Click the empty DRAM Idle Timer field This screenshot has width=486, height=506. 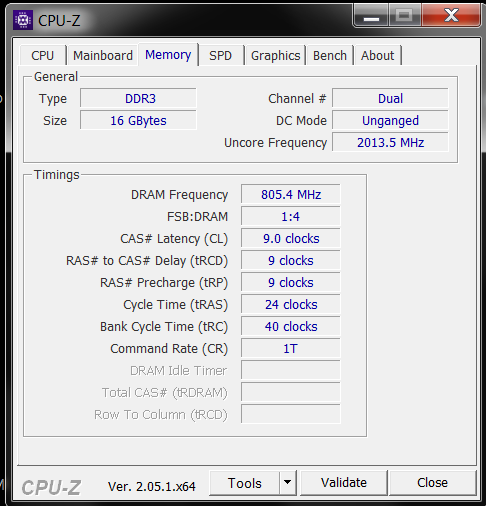tap(291, 370)
